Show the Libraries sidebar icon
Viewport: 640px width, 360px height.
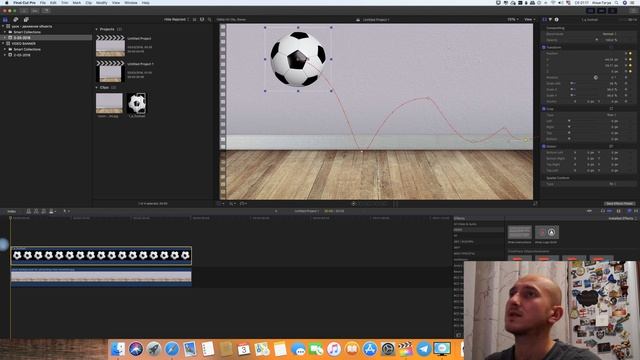5,19
